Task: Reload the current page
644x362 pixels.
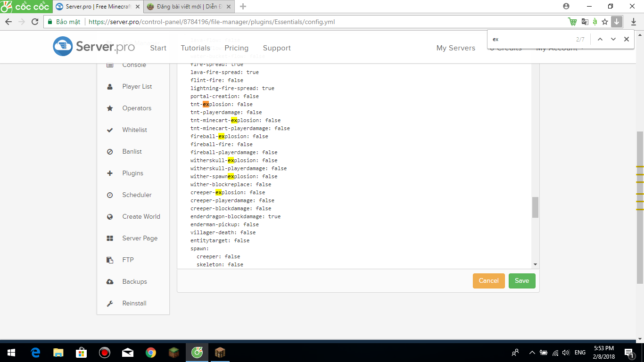Action: 35,22
